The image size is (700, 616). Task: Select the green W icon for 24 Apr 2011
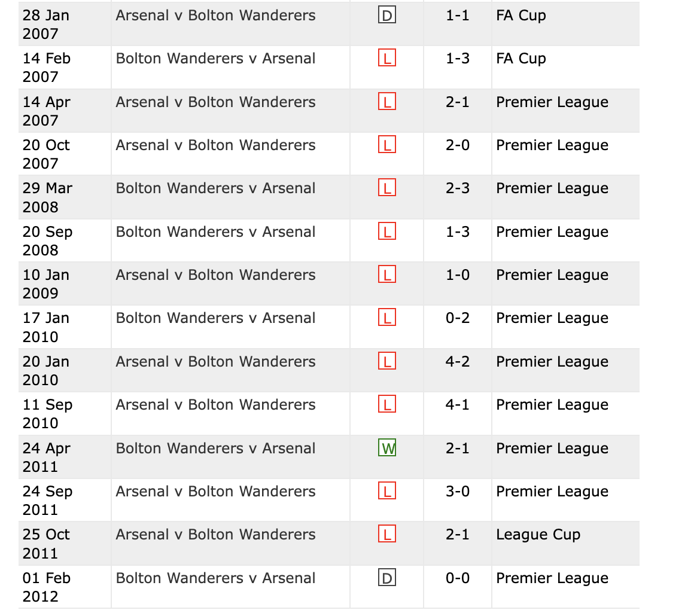coord(386,448)
